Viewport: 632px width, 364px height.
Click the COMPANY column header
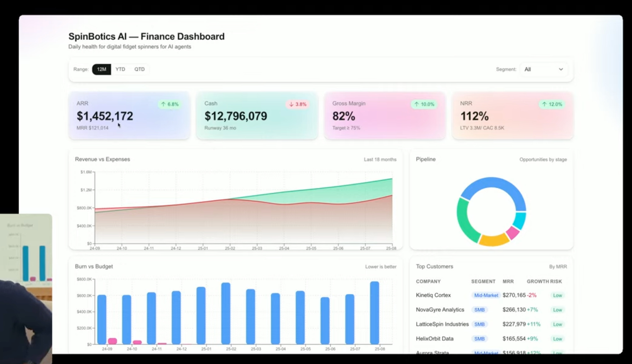428,282
